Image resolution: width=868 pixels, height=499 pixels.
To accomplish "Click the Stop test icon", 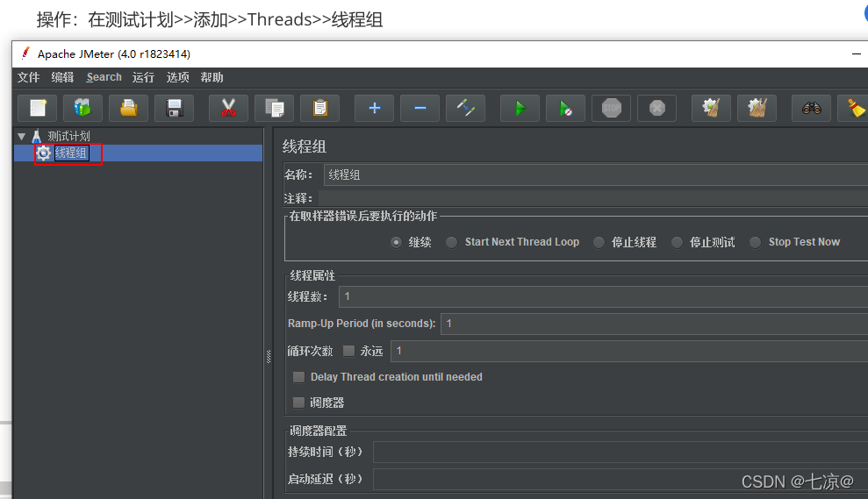I will [x=611, y=108].
